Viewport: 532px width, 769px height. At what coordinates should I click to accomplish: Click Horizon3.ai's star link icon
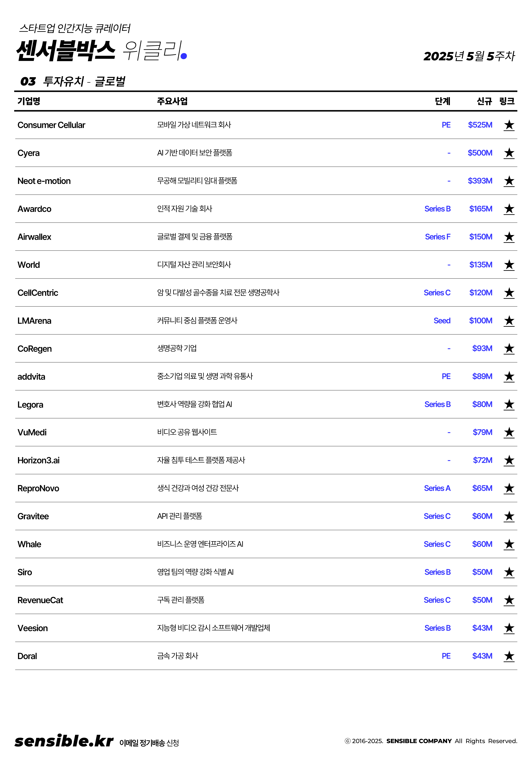tap(509, 461)
